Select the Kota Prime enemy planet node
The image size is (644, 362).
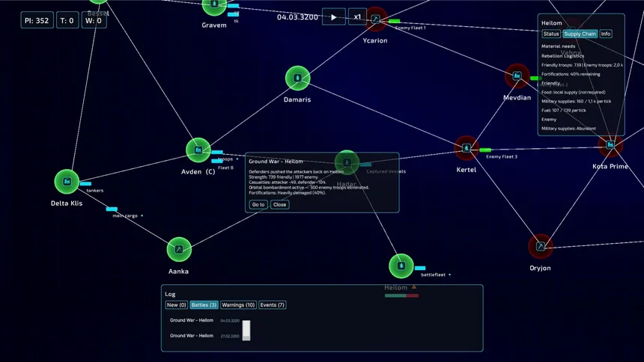click(610, 144)
